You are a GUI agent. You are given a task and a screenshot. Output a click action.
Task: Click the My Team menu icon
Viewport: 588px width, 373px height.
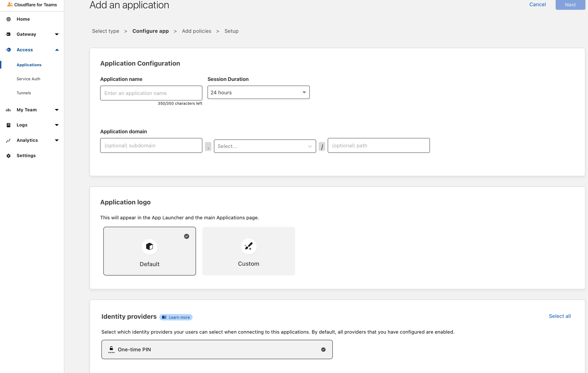pyautogui.click(x=9, y=110)
